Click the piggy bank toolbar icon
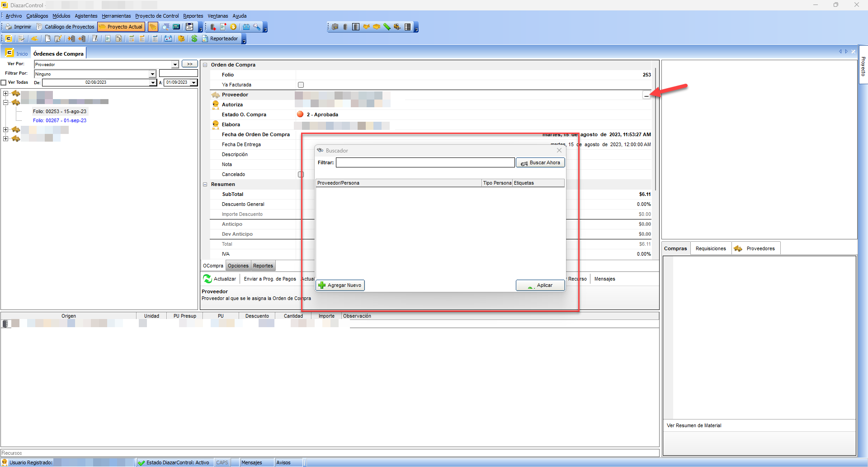This screenshot has width=868, height=467. pyautogui.click(x=181, y=39)
